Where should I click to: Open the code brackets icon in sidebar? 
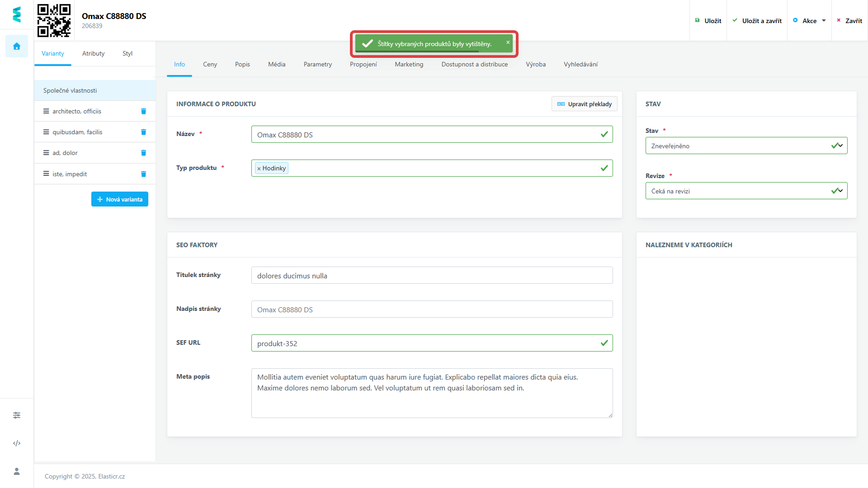17,443
